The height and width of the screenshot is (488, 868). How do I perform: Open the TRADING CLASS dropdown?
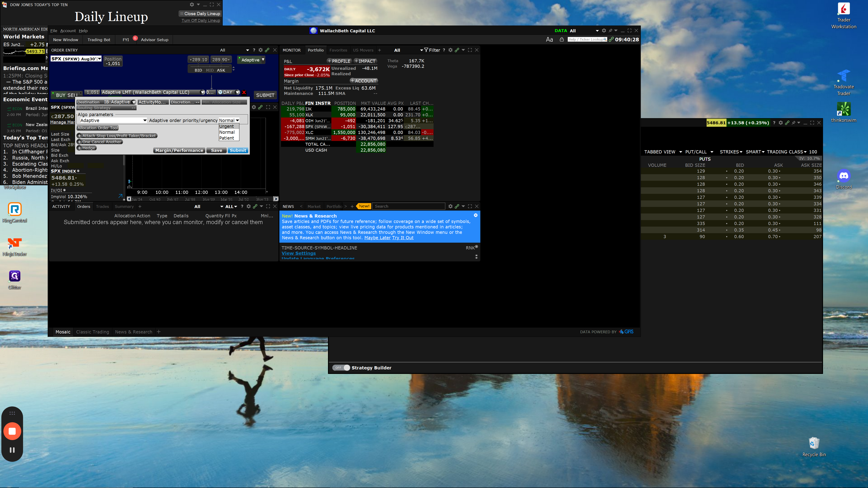coord(786,152)
